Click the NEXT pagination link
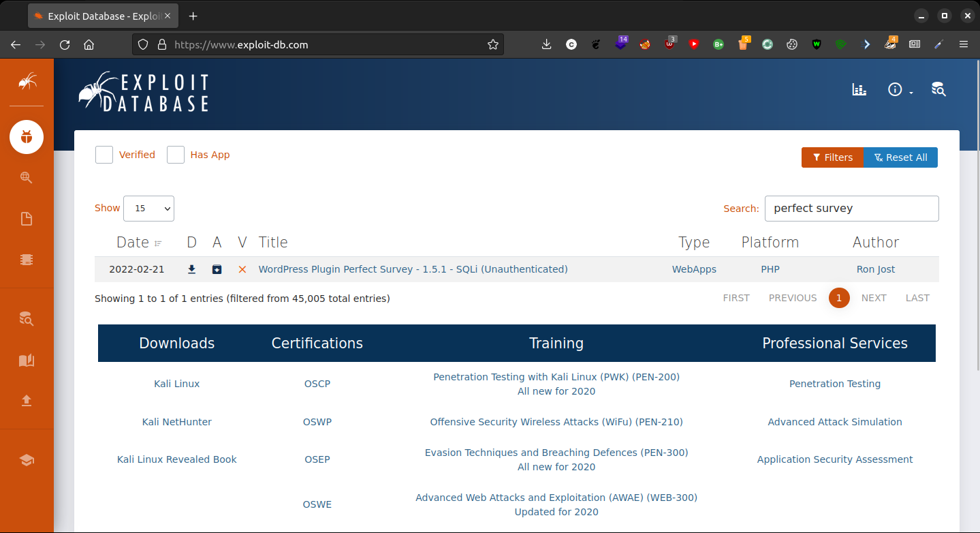Image resolution: width=980 pixels, height=533 pixels. point(874,298)
